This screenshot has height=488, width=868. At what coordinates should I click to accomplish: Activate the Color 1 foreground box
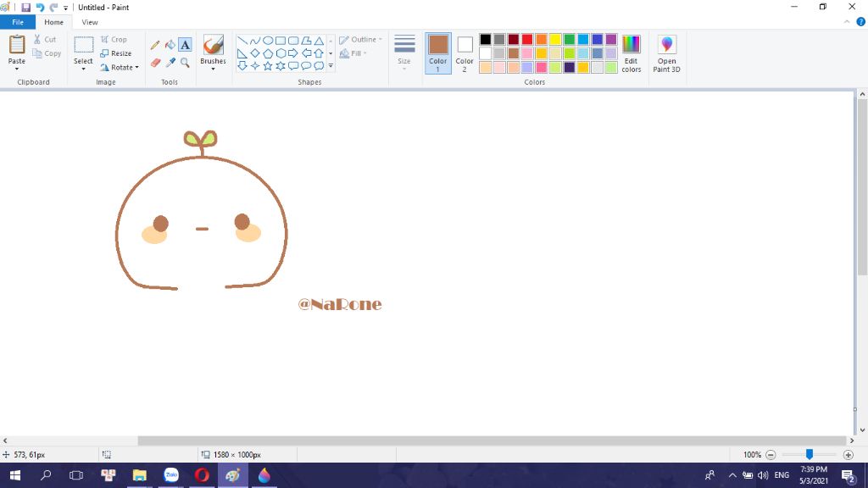point(438,53)
